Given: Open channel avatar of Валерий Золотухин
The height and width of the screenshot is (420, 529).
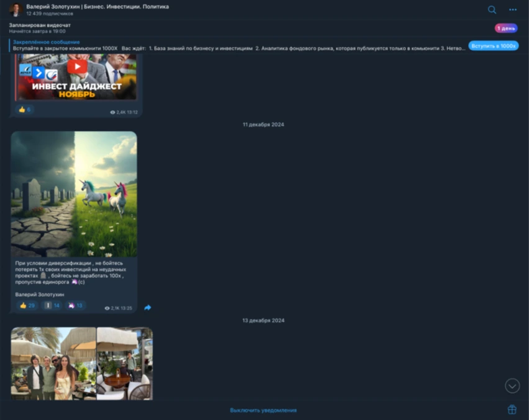Looking at the screenshot, I should (16, 9).
